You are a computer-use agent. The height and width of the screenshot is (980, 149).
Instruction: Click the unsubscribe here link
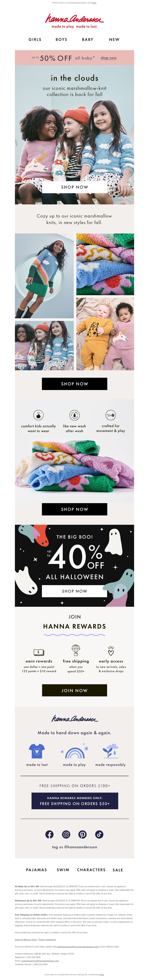tap(102, 974)
